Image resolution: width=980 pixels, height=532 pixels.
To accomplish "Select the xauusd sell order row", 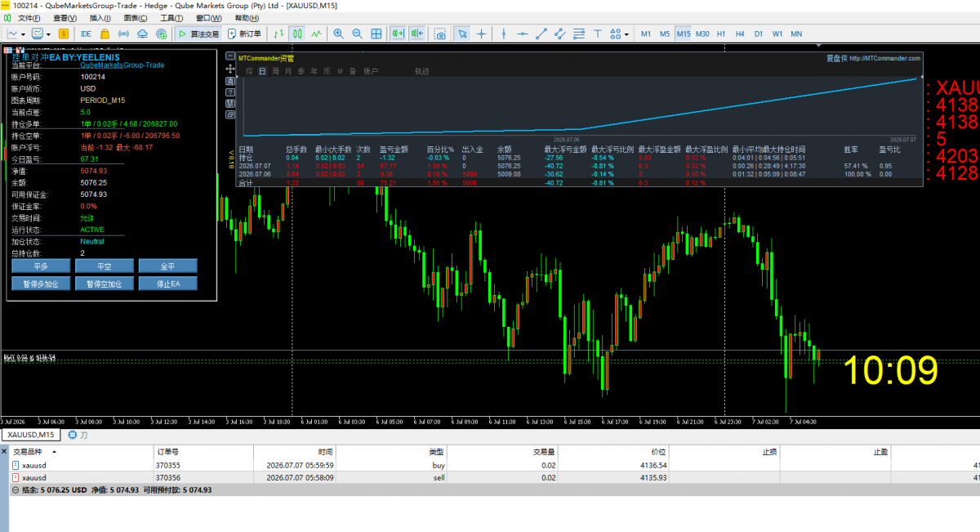I will (x=490, y=477).
